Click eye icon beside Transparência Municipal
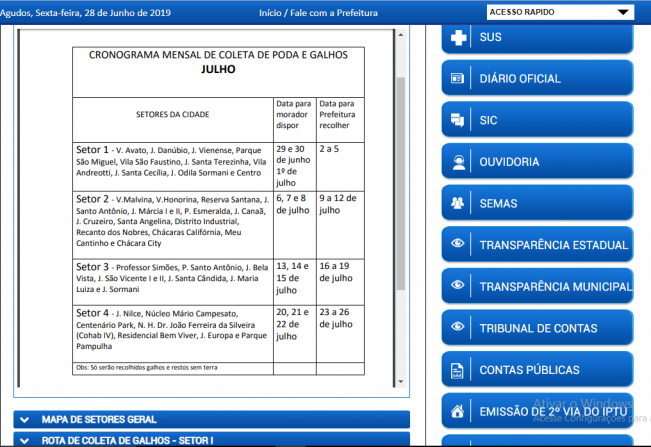The image size is (651, 447). 458,286
